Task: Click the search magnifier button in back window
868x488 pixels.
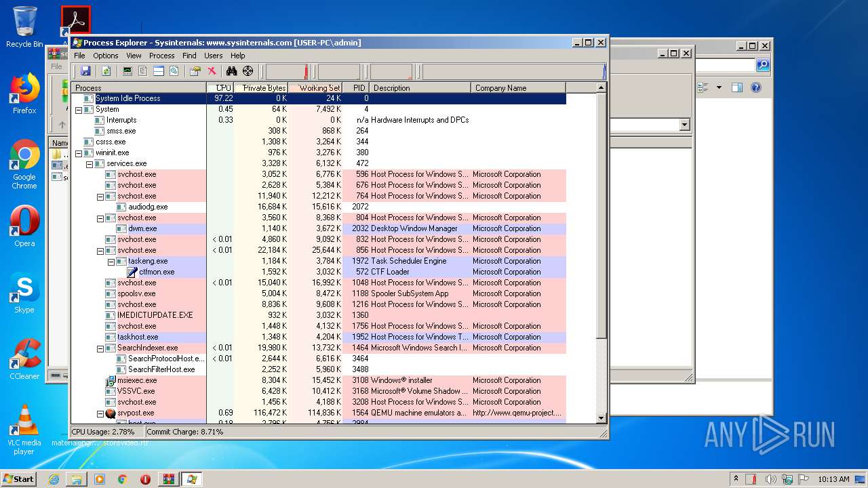Action: pyautogui.click(x=763, y=65)
